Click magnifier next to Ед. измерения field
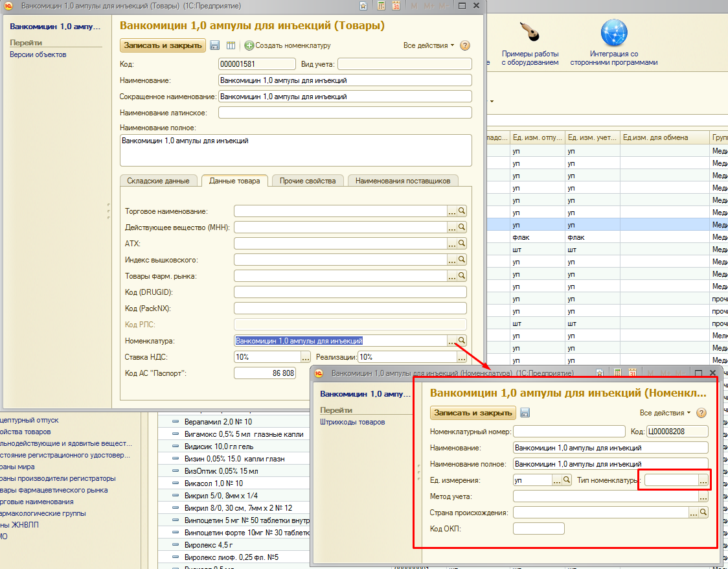The height and width of the screenshot is (569, 728). coord(567,480)
